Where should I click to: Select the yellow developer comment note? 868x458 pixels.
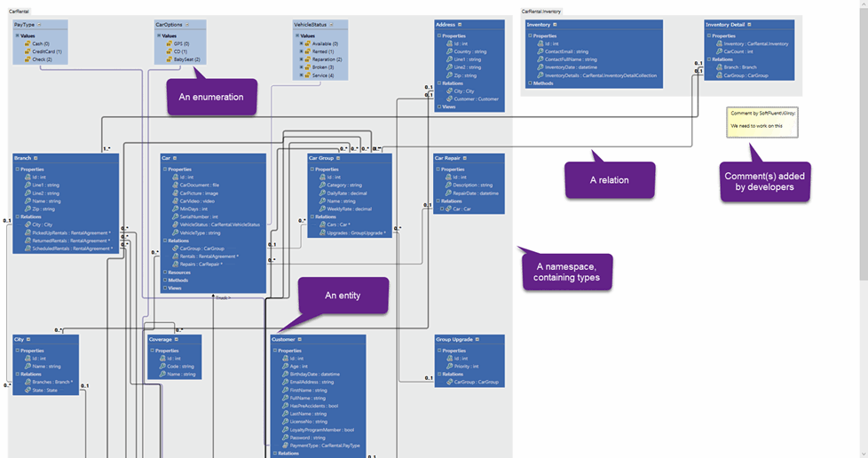[761, 122]
